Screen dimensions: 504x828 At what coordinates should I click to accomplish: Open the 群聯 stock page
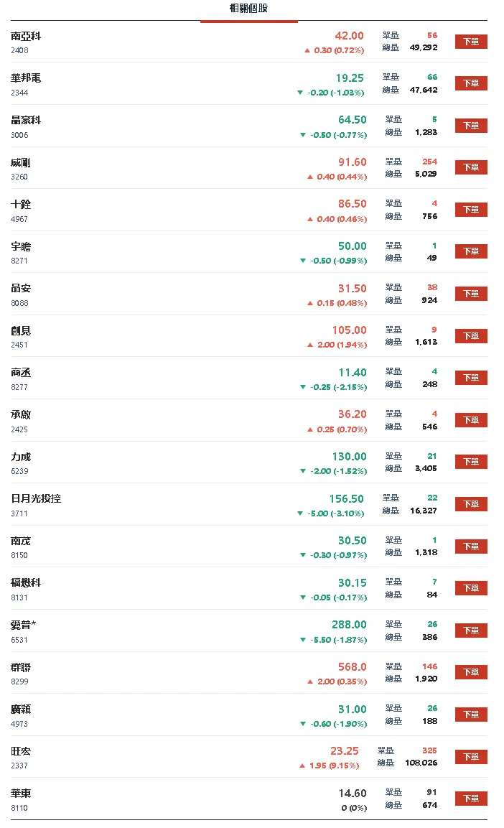click(x=19, y=666)
